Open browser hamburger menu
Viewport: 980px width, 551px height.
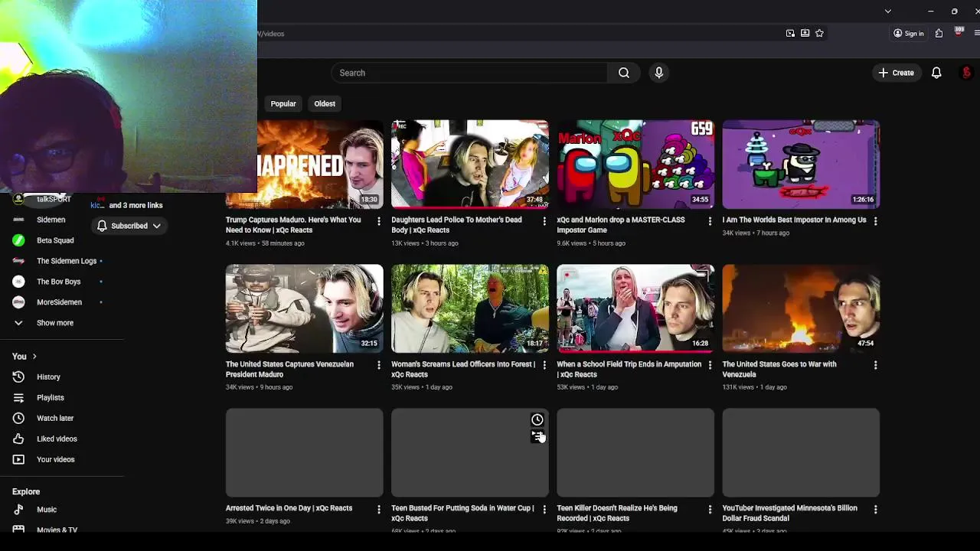976,33
